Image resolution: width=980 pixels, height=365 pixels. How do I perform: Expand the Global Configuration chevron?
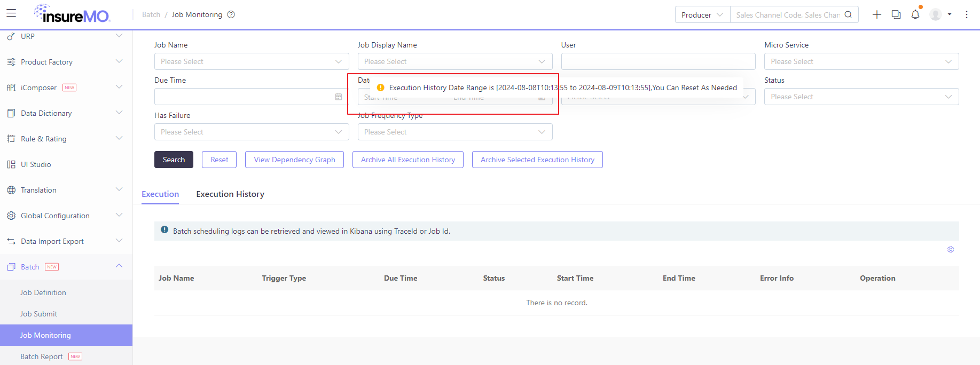(x=119, y=215)
